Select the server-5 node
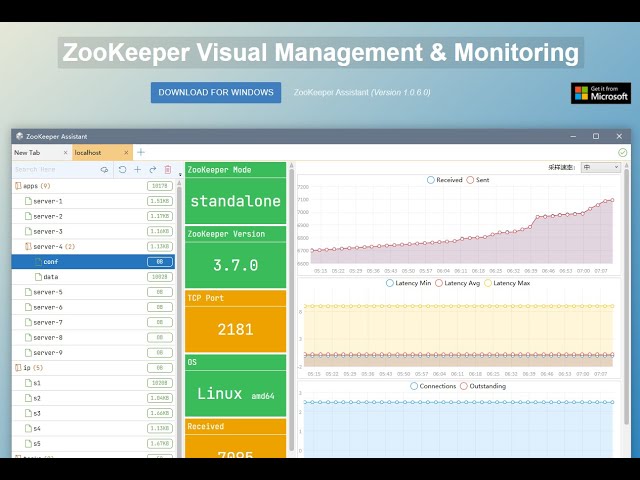Image resolution: width=640 pixels, height=480 pixels. pos(93,292)
